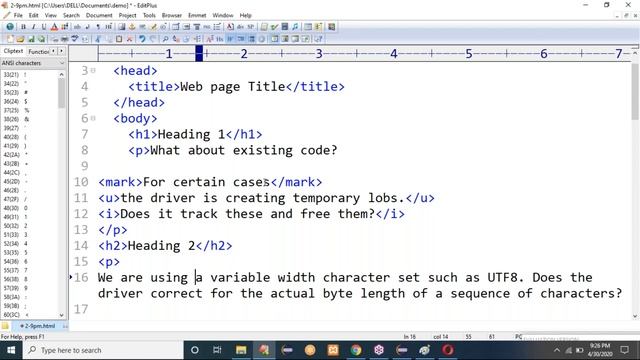Apply Underline tag from HTML toolbar

coord(44,27)
